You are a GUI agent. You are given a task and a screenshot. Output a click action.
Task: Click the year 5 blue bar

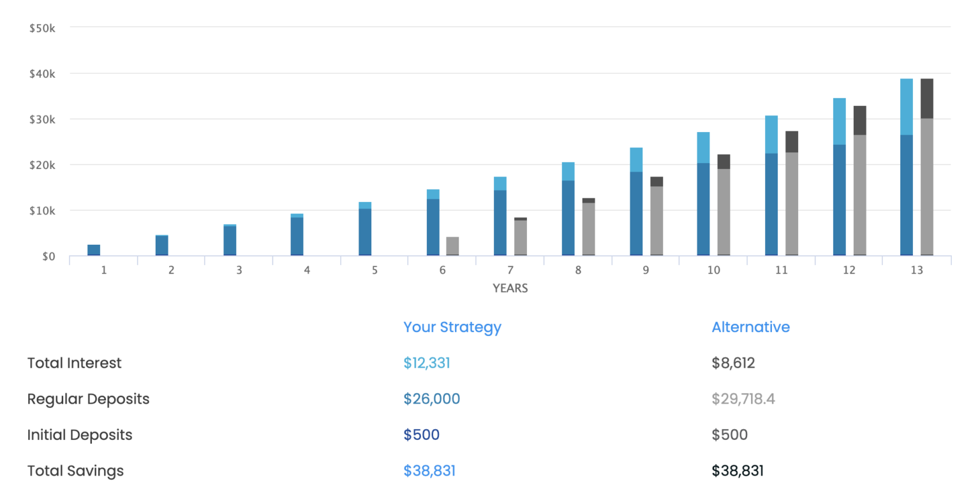point(365,229)
